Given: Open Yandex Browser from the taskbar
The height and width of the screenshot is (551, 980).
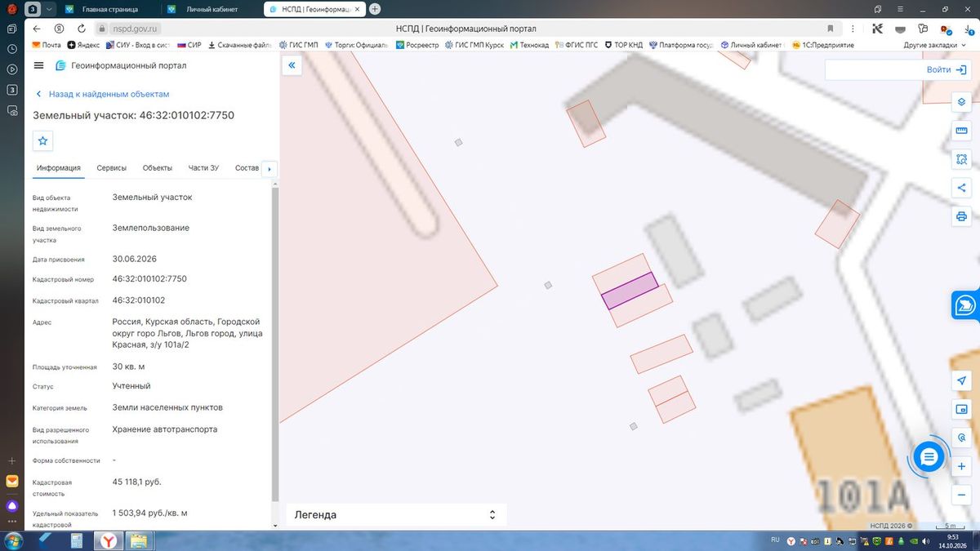Looking at the screenshot, I should click(x=108, y=540).
